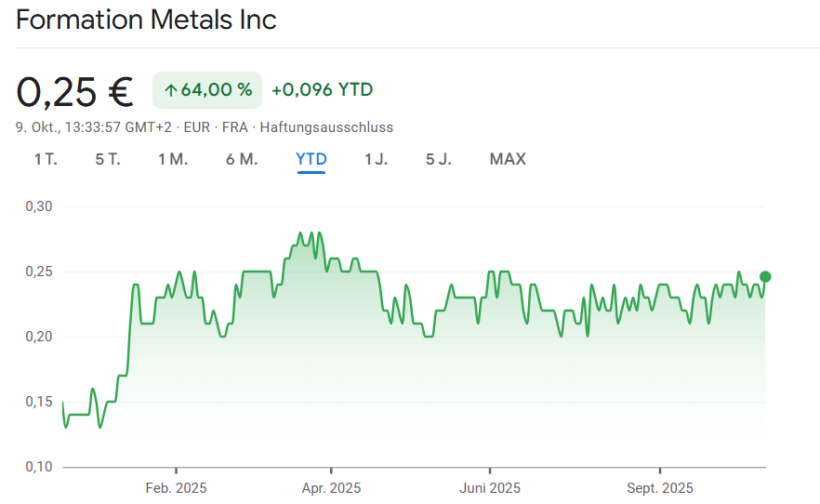The image size is (820, 504).
Task: Display the MAX price history
Action: click(x=508, y=159)
